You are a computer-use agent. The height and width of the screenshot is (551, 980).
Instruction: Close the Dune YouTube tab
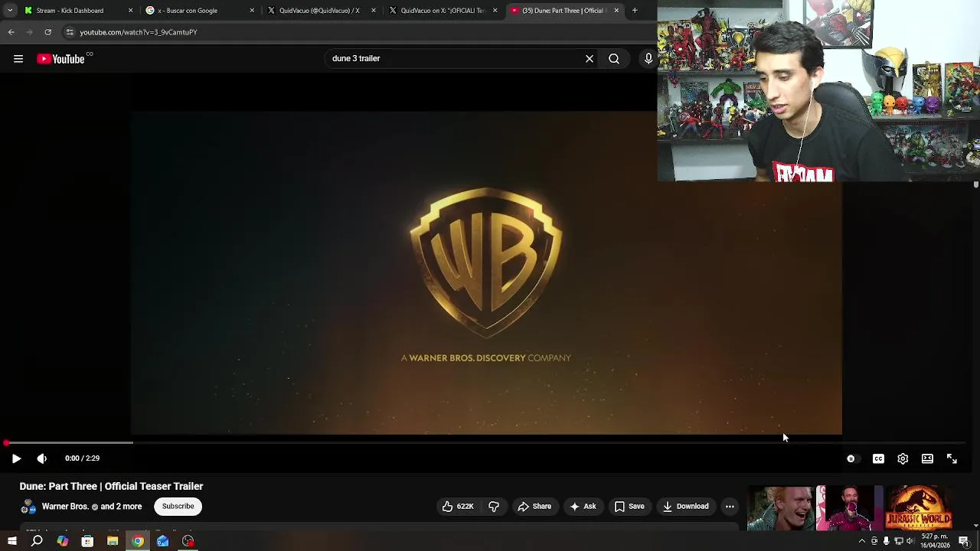616,11
